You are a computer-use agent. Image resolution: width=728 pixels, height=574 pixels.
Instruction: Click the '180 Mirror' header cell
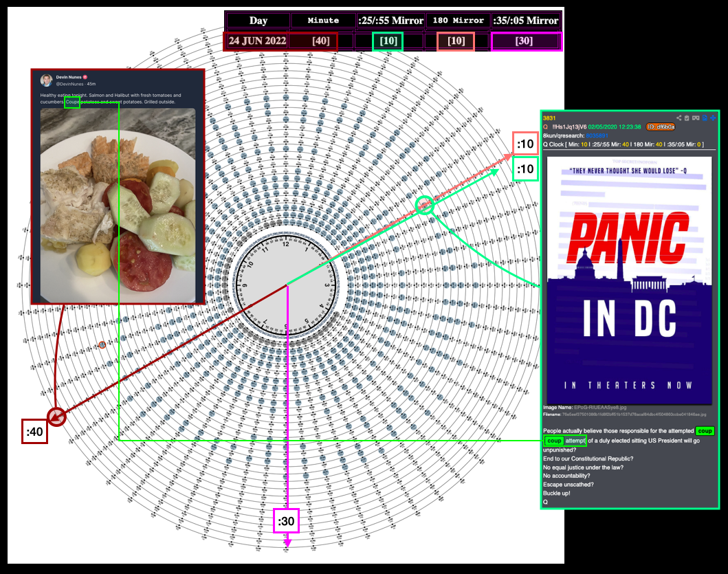coord(459,21)
